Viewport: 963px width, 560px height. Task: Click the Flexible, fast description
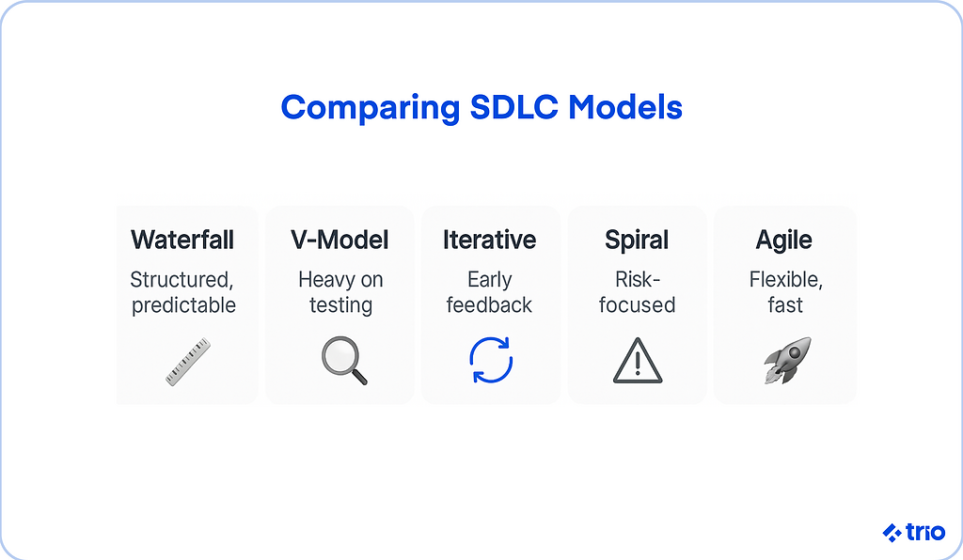tap(783, 292)
